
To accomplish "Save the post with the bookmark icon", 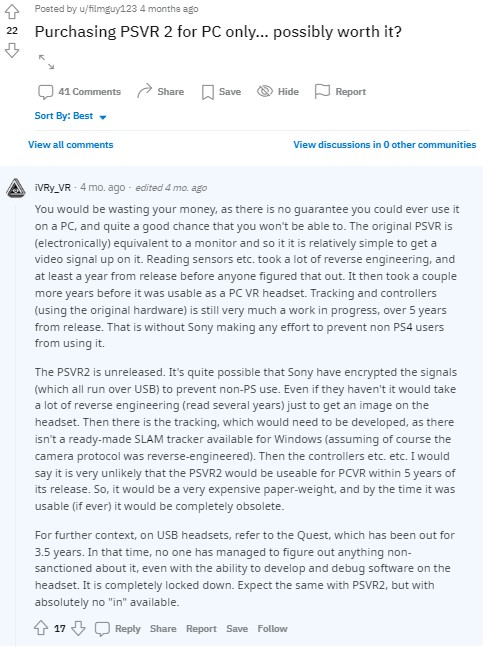I will (x=207, y=92).
